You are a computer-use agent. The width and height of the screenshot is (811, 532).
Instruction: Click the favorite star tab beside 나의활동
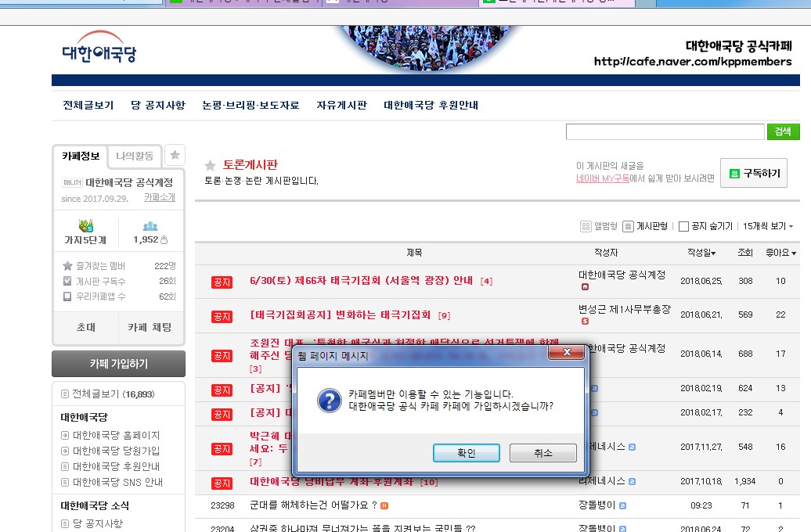click(175, 155)
